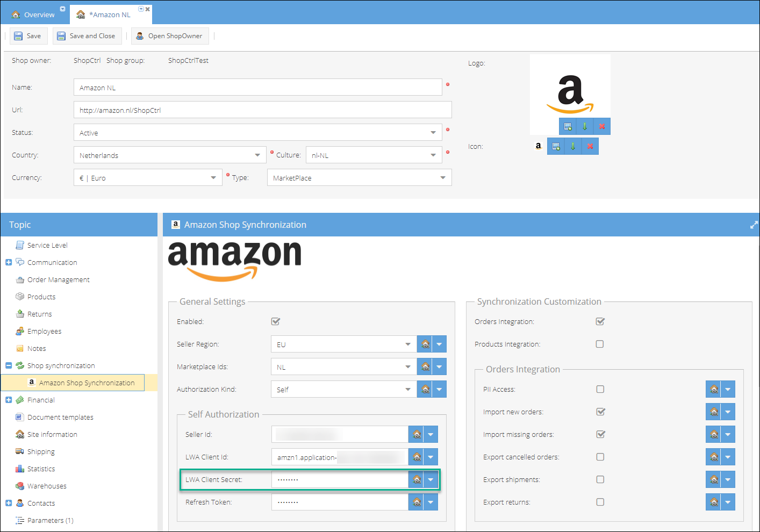This screenshot has height=532, width=760.
Task: Click PII Access shop-level icon
Action: click(714, 389)
